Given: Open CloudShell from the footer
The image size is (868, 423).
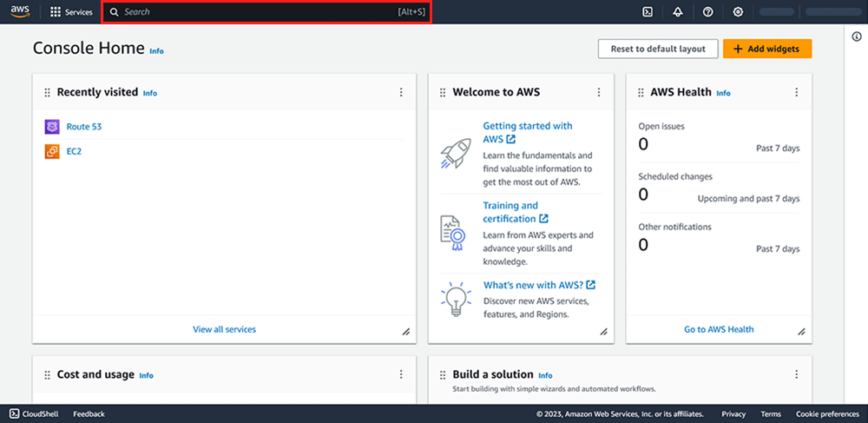Looking at the screenshot, I should [35, 413].
